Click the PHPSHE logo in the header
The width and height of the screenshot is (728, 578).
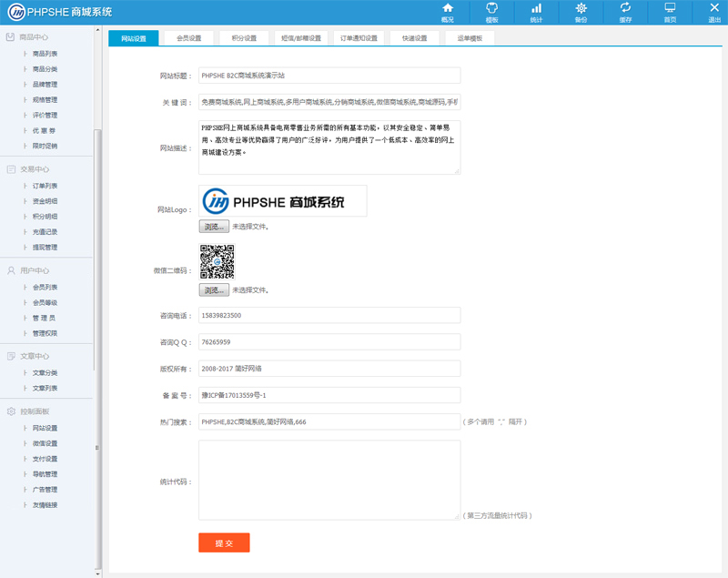pyautogui.click(x=61, y=12)
